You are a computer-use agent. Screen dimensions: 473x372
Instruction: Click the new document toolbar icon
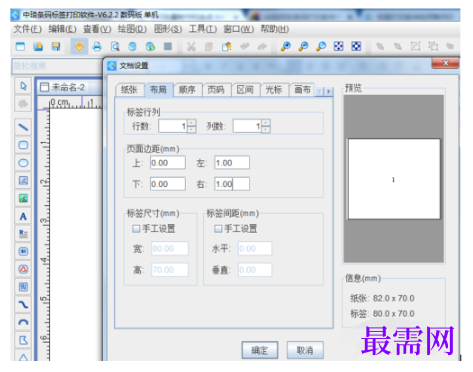20,46
